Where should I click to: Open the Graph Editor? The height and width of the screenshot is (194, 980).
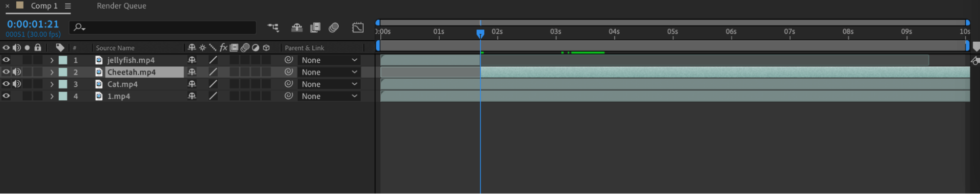coord(358,27)
